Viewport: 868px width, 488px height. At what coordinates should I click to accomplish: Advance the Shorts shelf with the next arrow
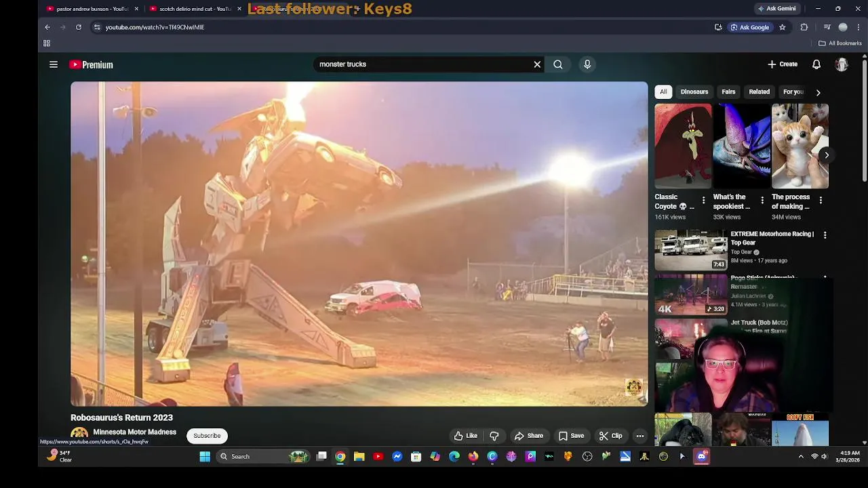826,155
